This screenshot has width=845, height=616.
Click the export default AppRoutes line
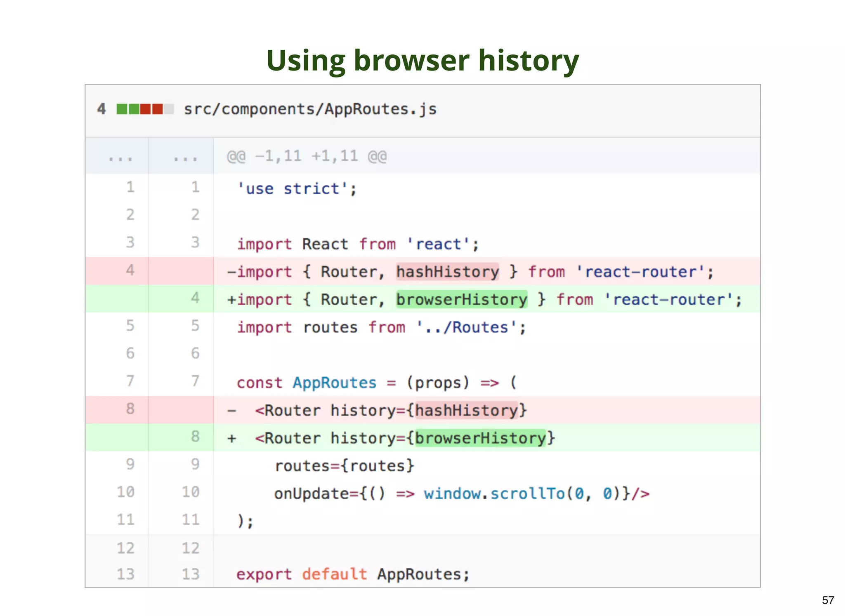353,574
